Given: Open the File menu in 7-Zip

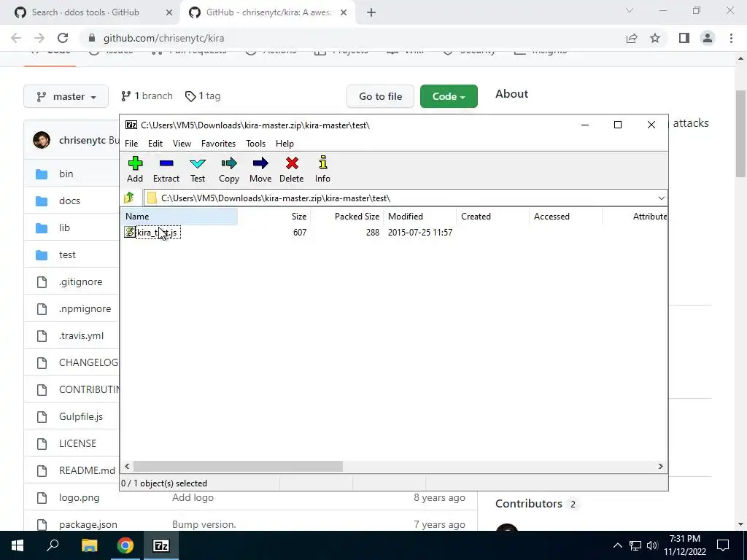Looking at the screenshot, I should (x=131, y=144).
